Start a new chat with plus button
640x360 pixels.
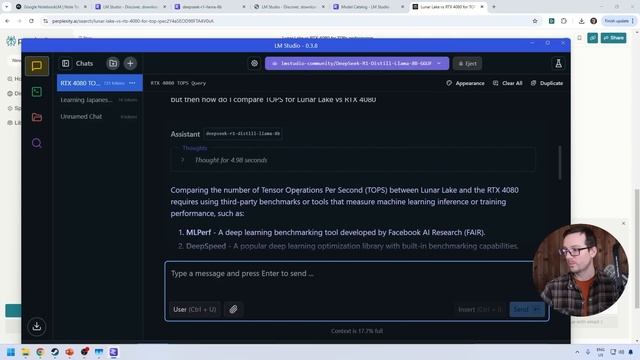coord(130,63)
